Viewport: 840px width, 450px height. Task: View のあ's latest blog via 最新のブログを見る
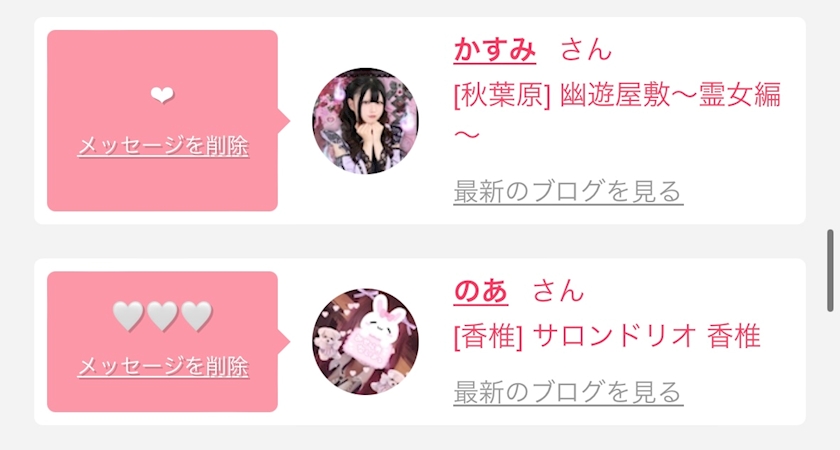click(x=568, y=392)
